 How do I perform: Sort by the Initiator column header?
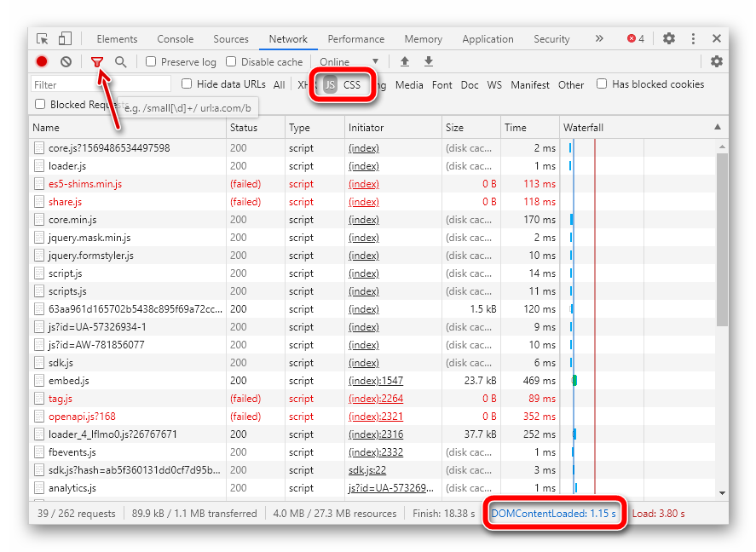click(x=393, y=128)
